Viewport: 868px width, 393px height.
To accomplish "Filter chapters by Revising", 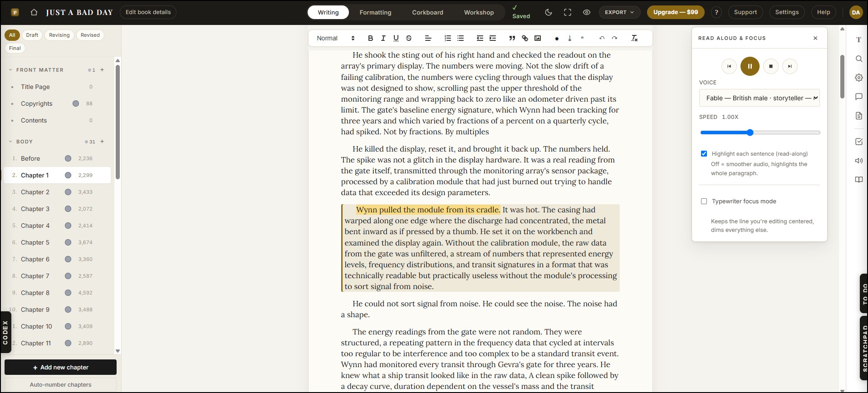I will click(x=59, y=35).
